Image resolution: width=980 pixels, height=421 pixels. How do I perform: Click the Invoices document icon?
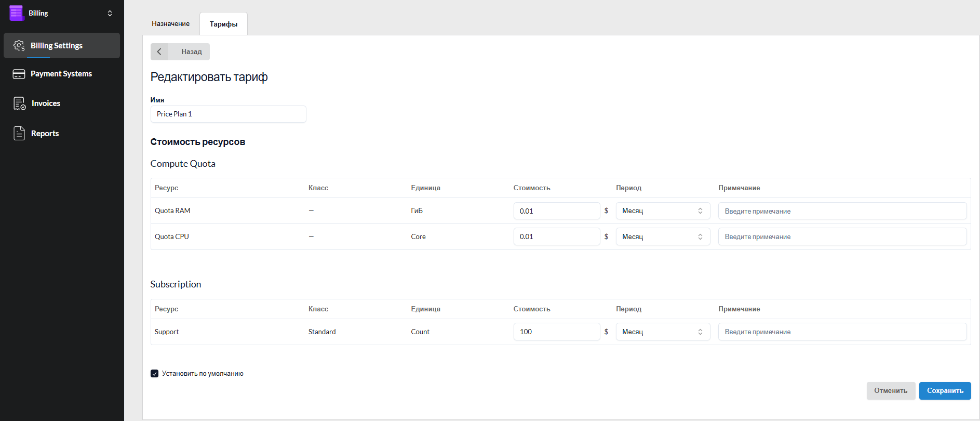tap(19, 103)
